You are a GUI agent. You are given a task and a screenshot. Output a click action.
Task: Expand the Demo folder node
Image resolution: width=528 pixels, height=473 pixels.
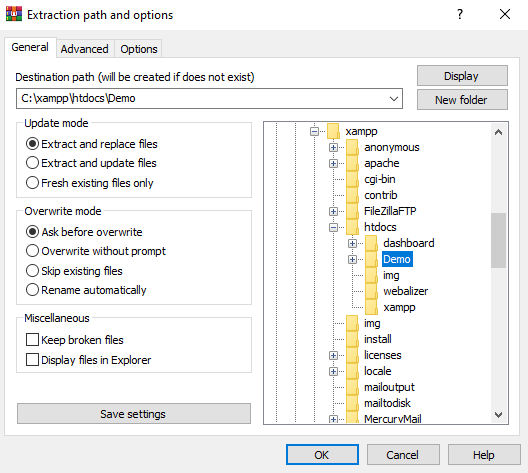point(352,259)
